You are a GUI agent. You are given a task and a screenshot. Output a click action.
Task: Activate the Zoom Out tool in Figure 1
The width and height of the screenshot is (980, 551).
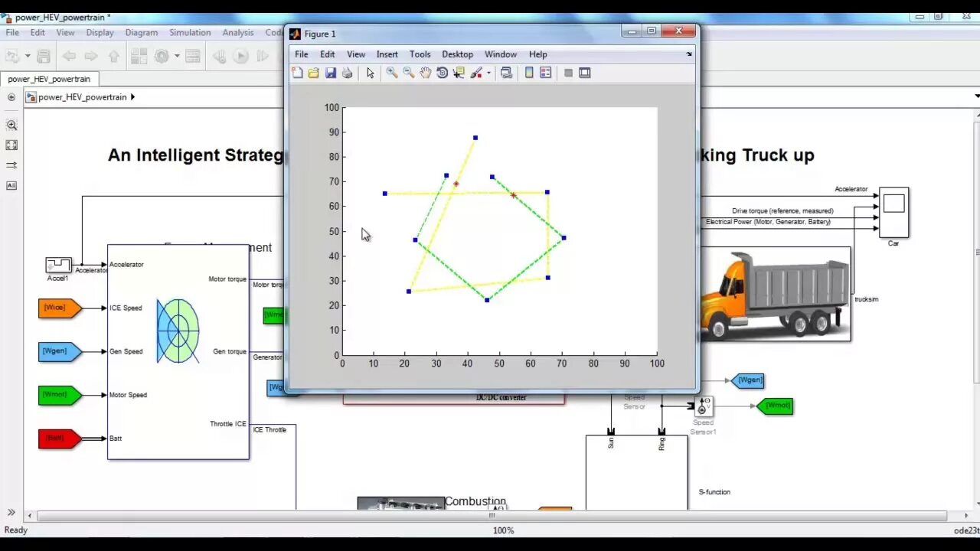coord(408,73)
